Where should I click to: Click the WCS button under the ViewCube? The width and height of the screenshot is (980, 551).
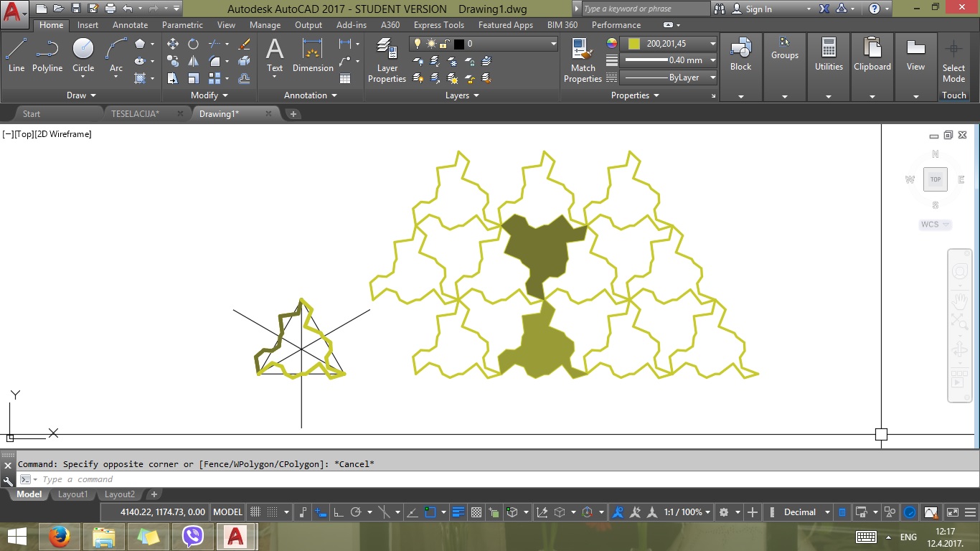pyautogui.click(x=935, y=225)
